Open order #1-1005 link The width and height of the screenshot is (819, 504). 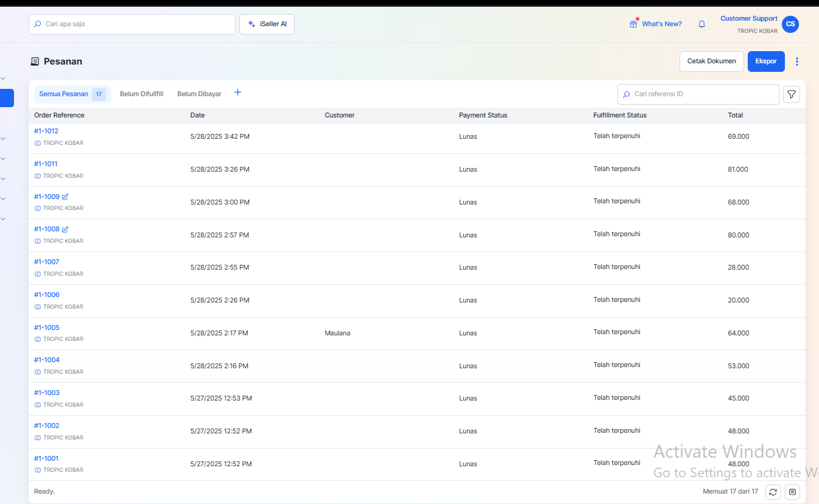47,327
